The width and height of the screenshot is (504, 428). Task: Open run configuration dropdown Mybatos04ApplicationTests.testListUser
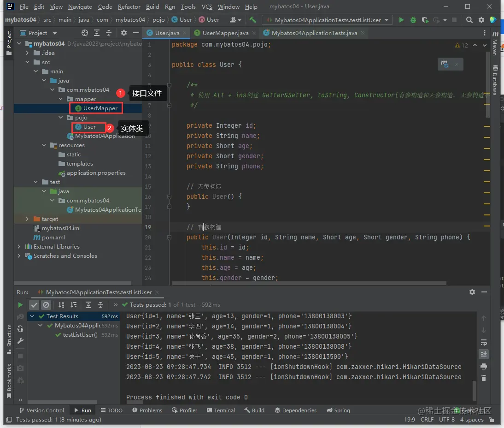tap(327, 20)
